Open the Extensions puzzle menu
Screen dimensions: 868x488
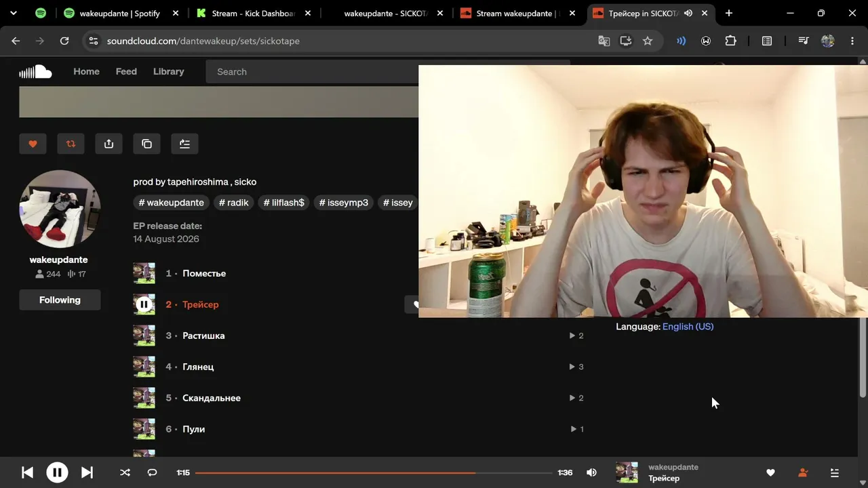[730, 41]
